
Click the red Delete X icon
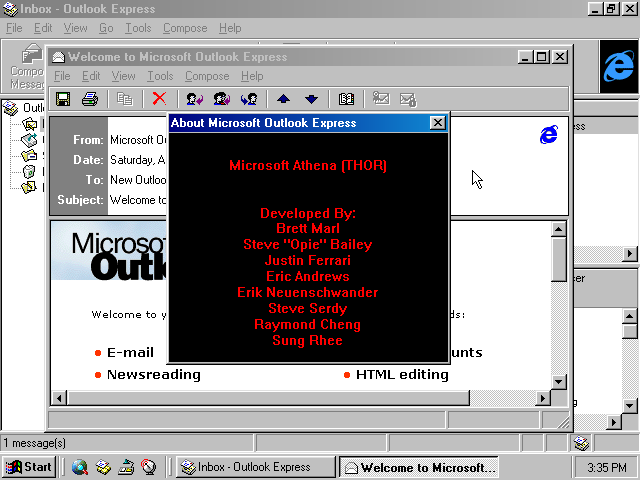pos(159,98)
